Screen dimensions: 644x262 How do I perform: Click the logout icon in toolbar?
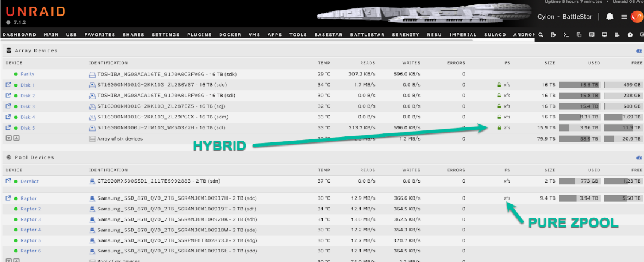coord(553,35)
